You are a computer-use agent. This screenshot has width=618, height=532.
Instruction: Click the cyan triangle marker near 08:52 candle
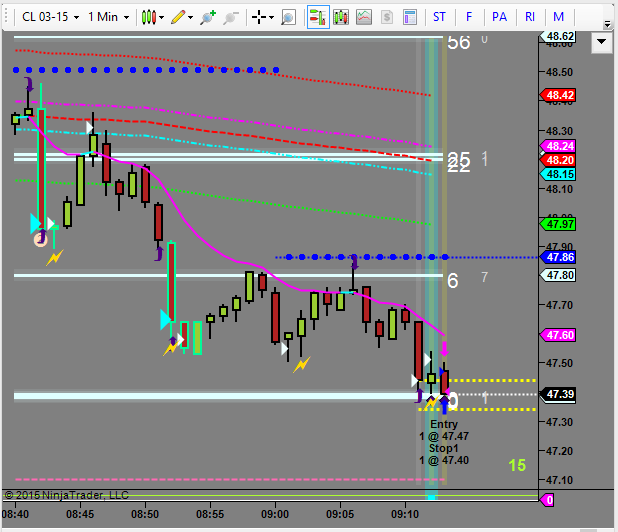(x=166, y=320)
